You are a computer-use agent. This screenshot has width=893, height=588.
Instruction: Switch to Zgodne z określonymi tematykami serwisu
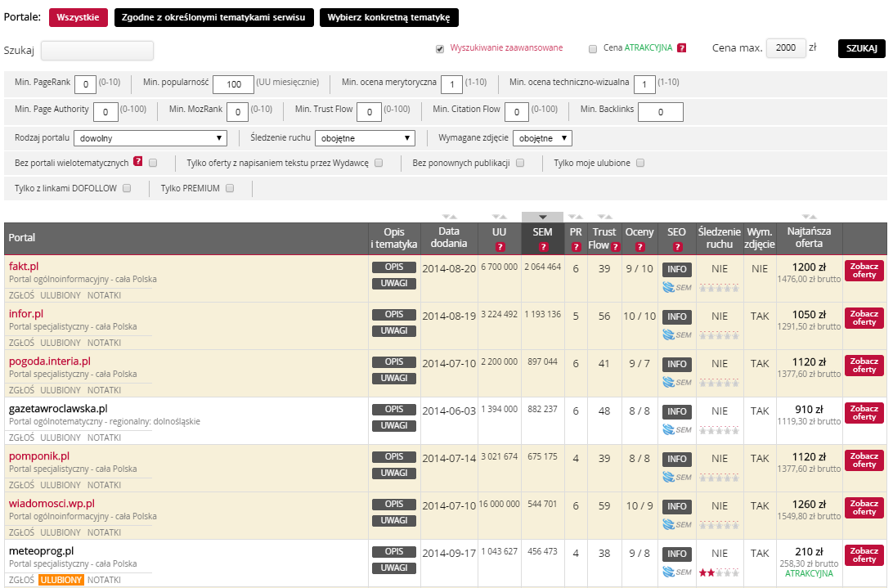click(x=213, y=17)
